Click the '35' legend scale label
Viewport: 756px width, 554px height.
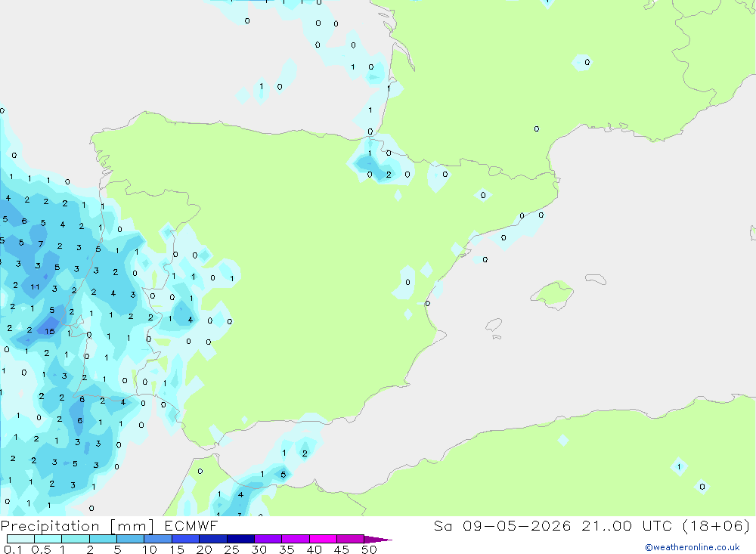coord(287,549)
